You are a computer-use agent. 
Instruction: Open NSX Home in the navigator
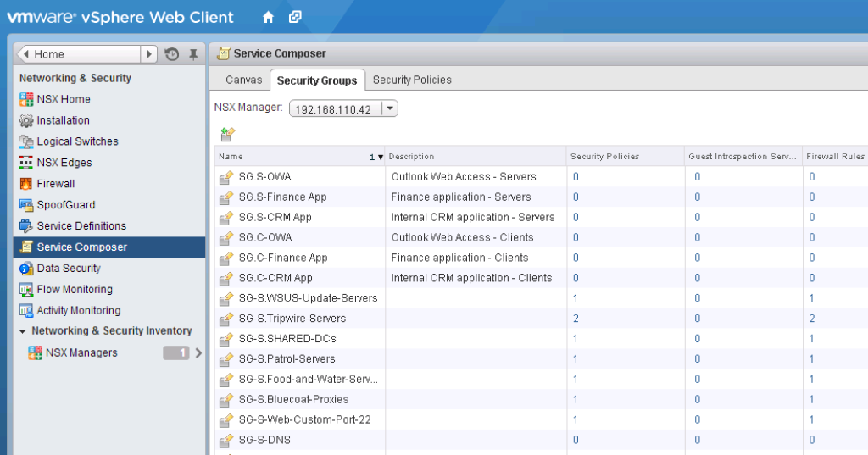(64, 99)
